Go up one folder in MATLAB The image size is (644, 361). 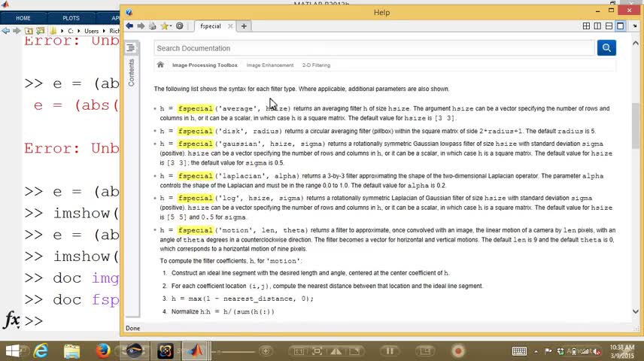point(29,31)
